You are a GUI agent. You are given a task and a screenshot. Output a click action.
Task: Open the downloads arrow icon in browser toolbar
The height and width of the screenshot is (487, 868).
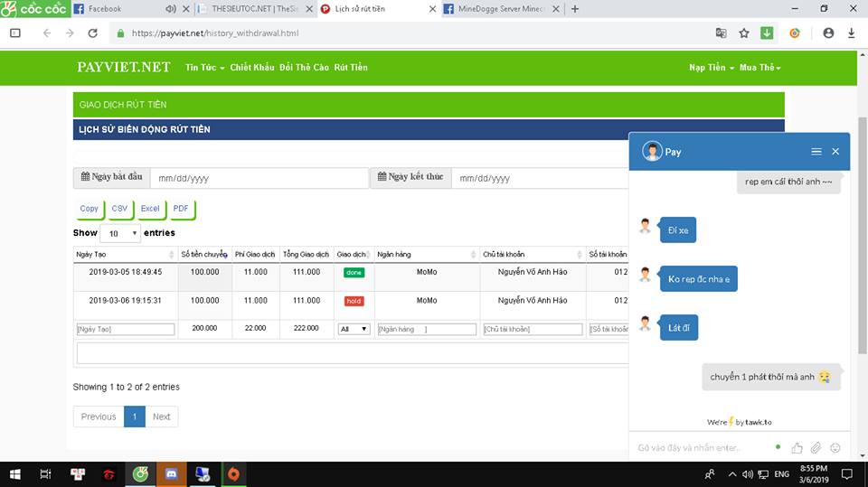[x=852, y=33]
